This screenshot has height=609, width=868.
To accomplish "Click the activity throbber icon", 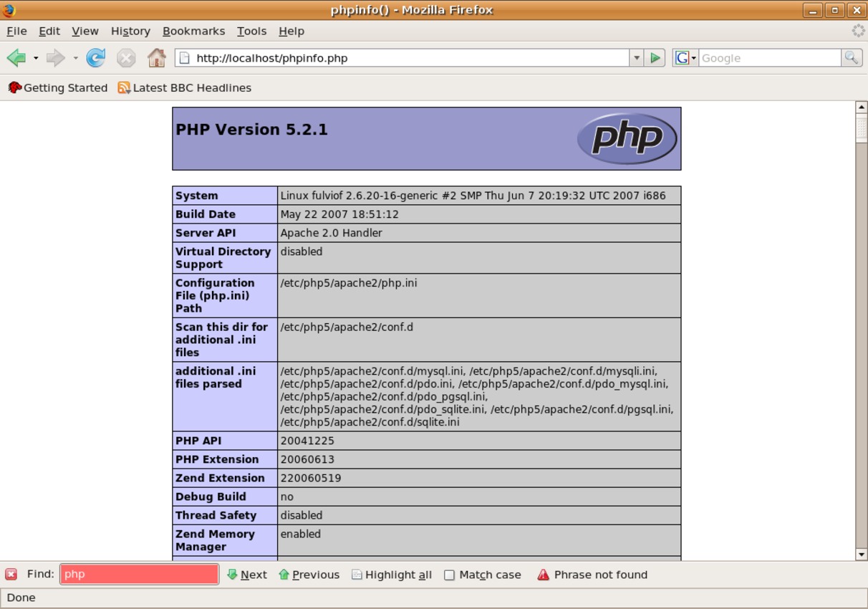I will 858,31.
